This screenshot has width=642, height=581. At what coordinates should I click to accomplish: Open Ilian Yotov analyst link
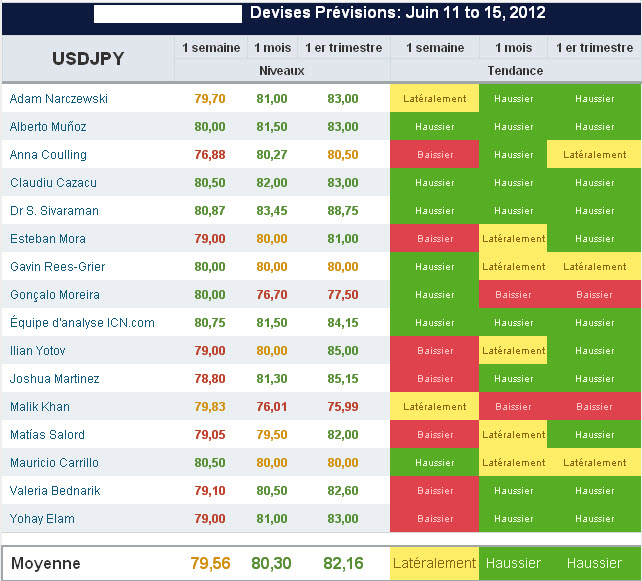[x=38, y=351]
